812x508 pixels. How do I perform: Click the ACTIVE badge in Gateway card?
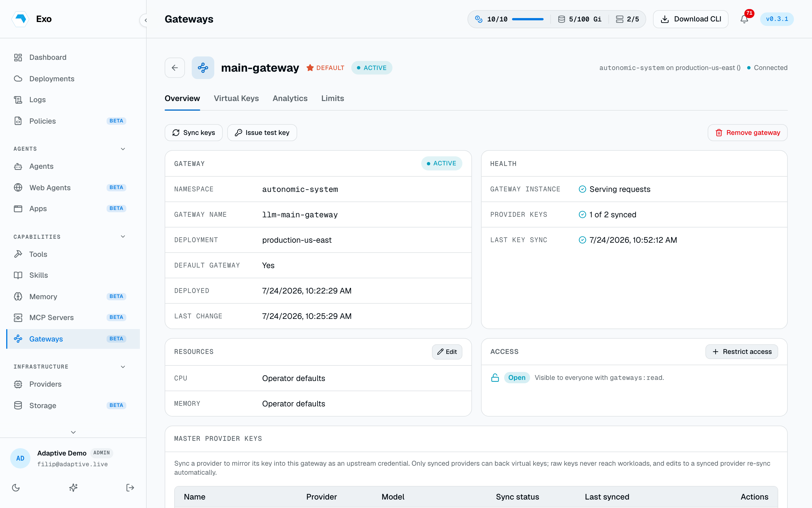coord(442,163)
